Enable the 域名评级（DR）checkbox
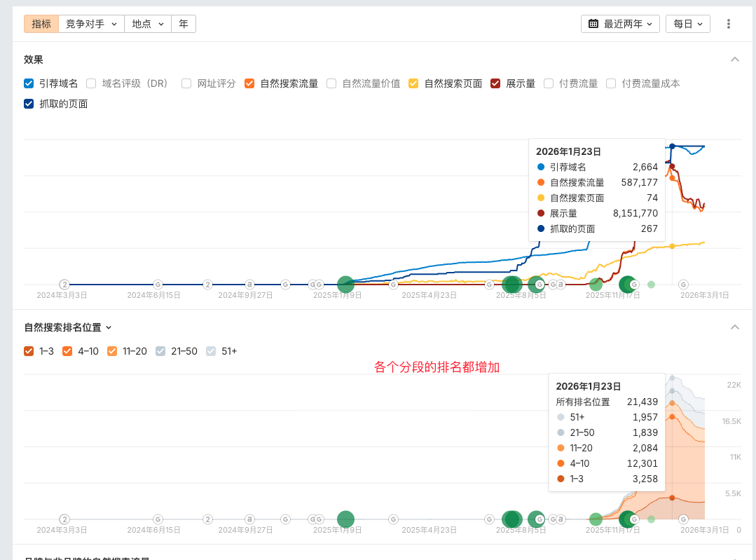The image size is (756, 560). coord(91,83)
